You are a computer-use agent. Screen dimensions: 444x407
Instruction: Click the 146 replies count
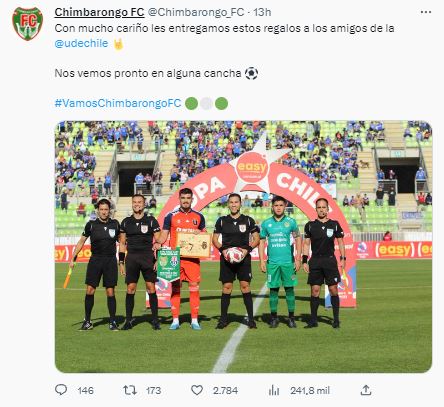tap(85, 390)
